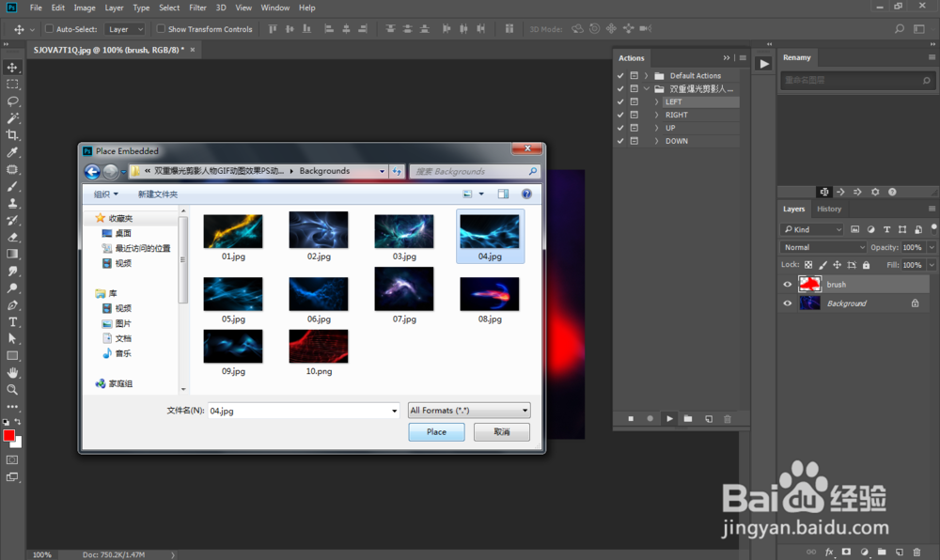Viewport: 940px width, 560px height.
Task: Select the Pen tool
Action: pos(12,304)
